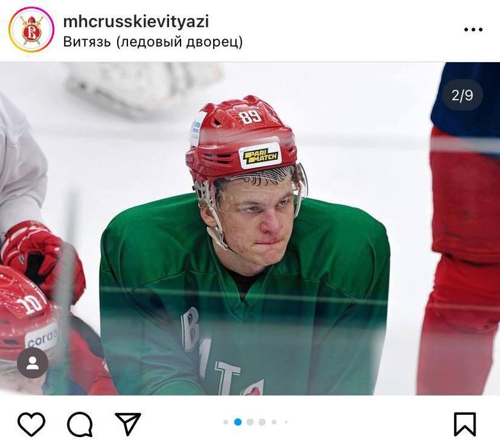The image size is (500, 448).
Task: Show tagged people on the photo
Action: click(x=33, y=363)
